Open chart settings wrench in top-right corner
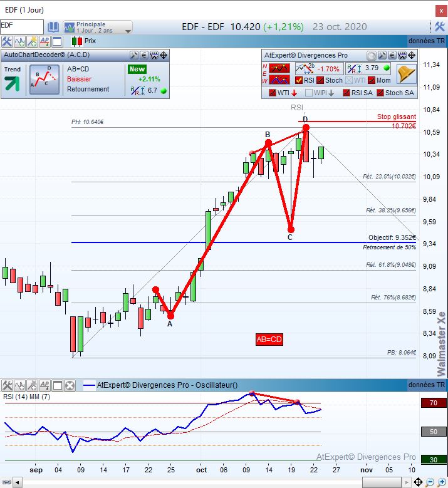This screenshot has height=488, width=448. tap(440, 27)
